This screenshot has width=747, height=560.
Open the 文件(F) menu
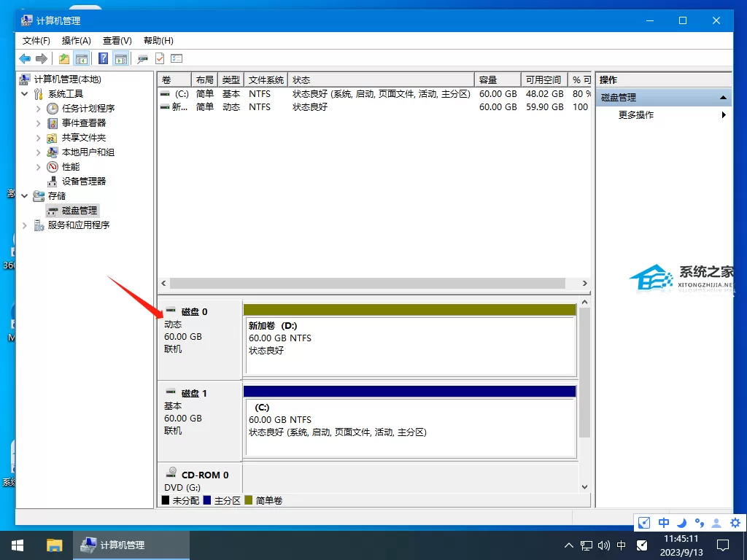36,41
